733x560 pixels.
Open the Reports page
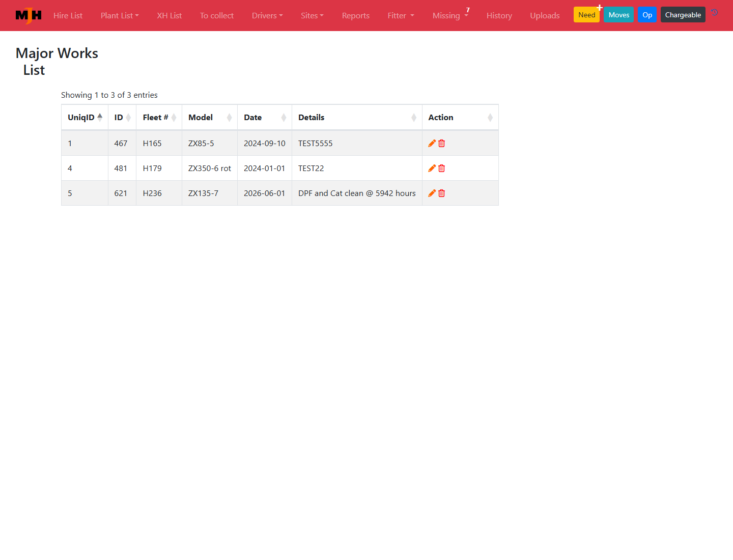356,16
